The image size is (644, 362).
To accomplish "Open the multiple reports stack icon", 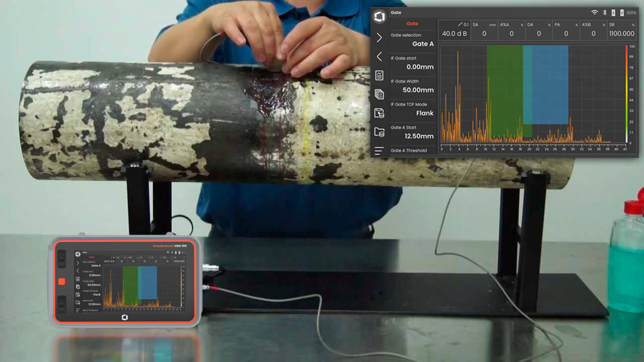I will [379, 94].
